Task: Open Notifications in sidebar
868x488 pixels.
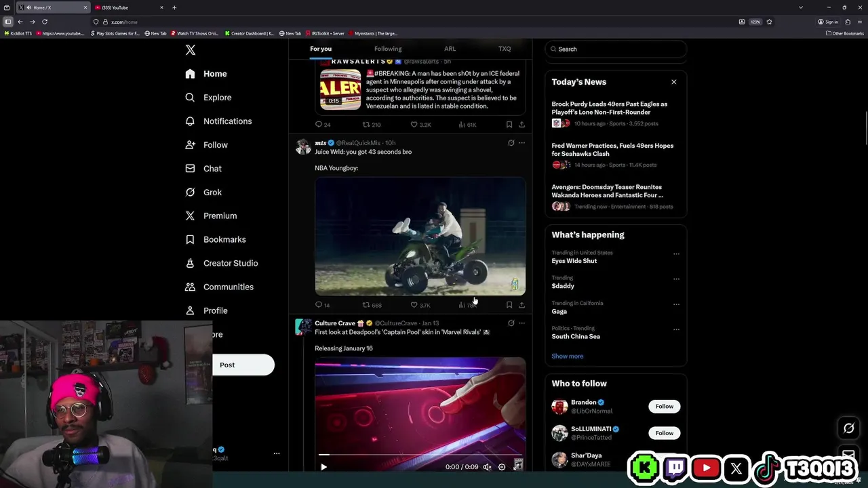Action: 218,121
